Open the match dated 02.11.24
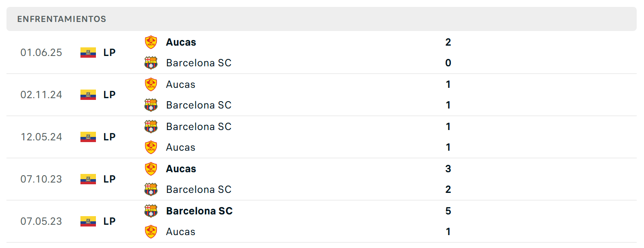 pos(321,95)
